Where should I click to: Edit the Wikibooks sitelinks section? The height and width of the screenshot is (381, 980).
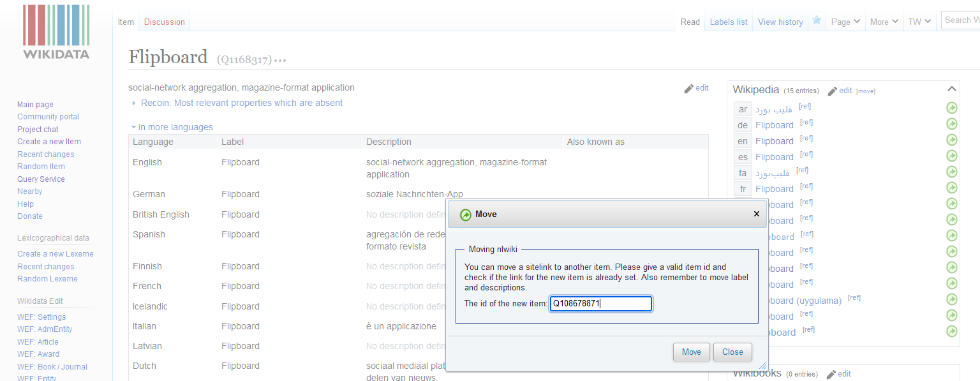point(838,374)
